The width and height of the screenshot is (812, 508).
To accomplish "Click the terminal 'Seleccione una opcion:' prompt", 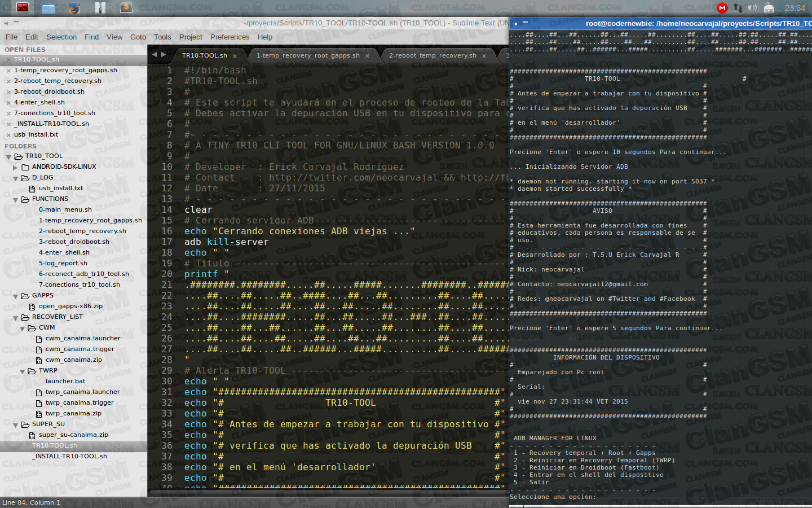I will (552, 497).
